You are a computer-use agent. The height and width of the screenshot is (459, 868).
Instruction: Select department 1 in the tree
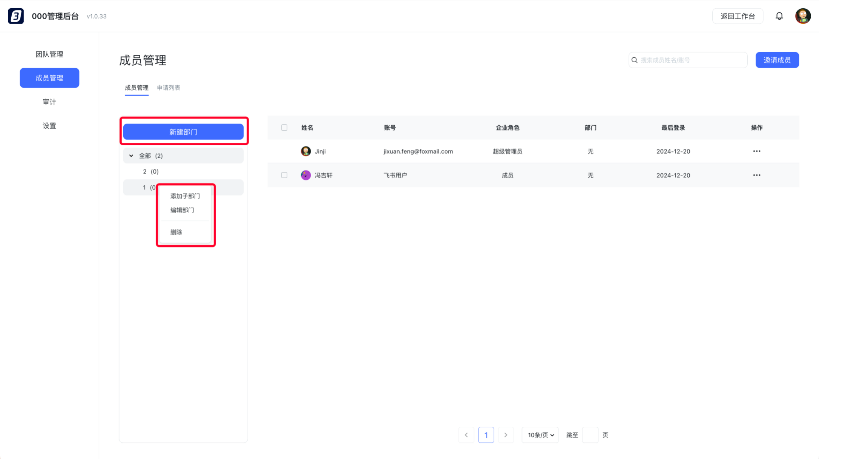pyautogui.click(x=183, y=187)
